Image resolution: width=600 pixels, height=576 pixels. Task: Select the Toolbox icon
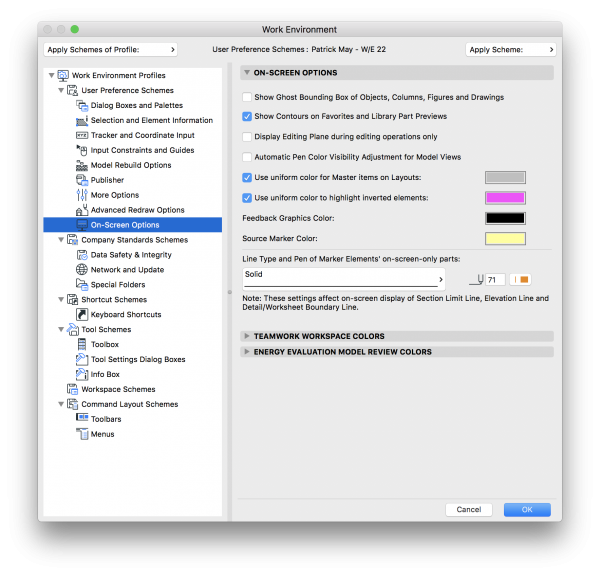(83, 345)
